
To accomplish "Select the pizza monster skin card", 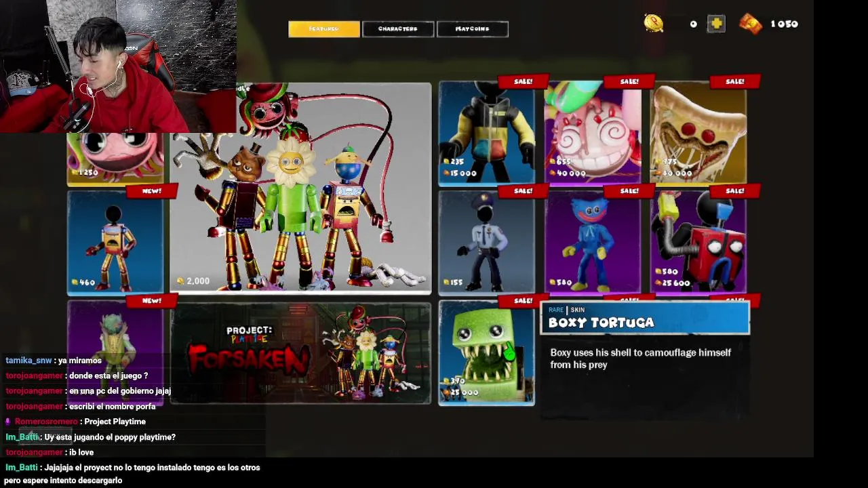I will tap(698, 133).
